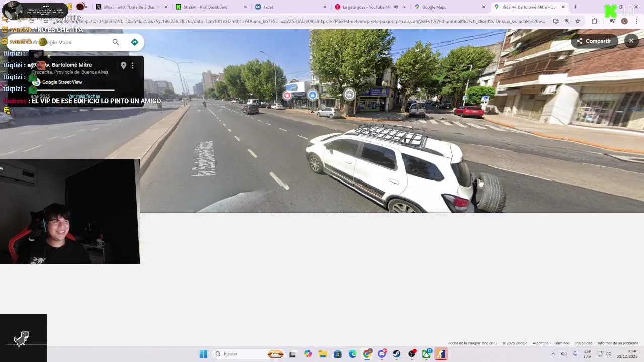Click the search magnifier in Google Maps box
The image size is (644, 362).
pyautogui.click(x=116, y=42)
